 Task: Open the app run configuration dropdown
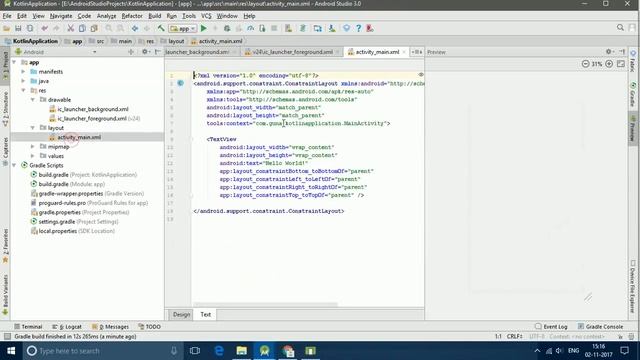(183, 29)
